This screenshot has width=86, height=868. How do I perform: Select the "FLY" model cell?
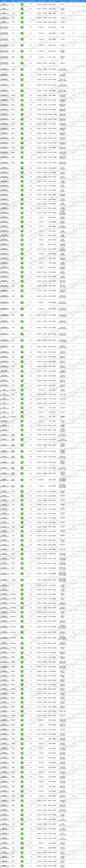click(13, 421)
